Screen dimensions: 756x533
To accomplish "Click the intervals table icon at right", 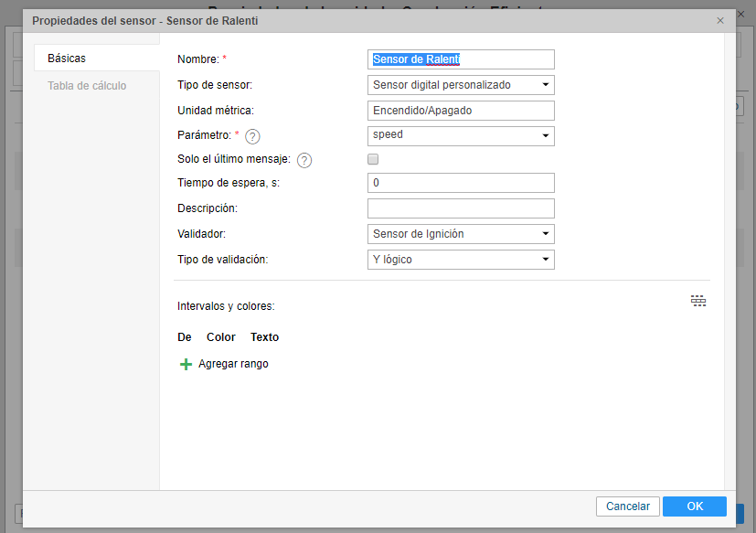I will click(x=698, y=301).
